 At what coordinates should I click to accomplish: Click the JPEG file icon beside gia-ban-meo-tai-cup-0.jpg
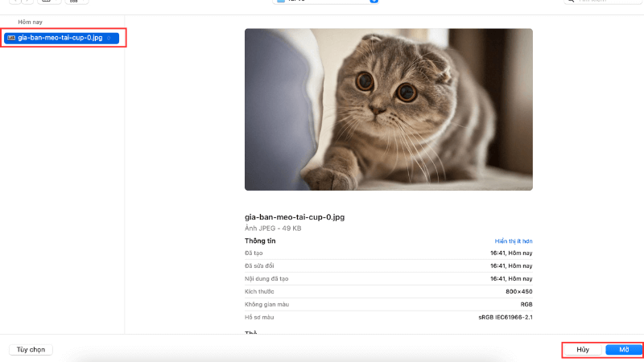pyautogui.click(x=11, y=38)
